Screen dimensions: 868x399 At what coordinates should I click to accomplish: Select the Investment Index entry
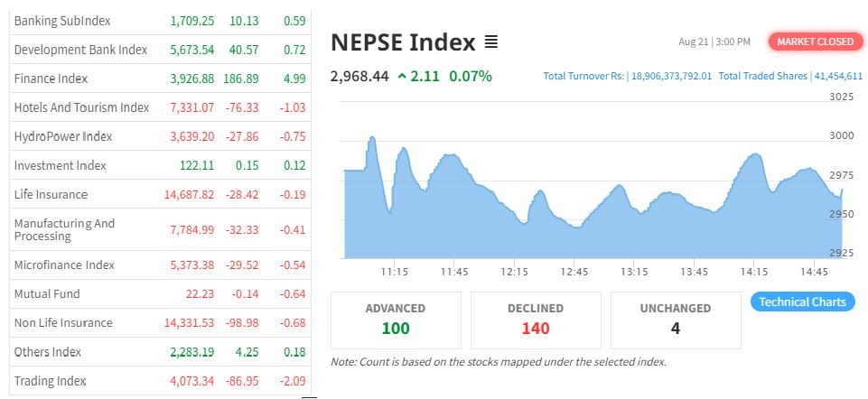click(x=61, y=165)
